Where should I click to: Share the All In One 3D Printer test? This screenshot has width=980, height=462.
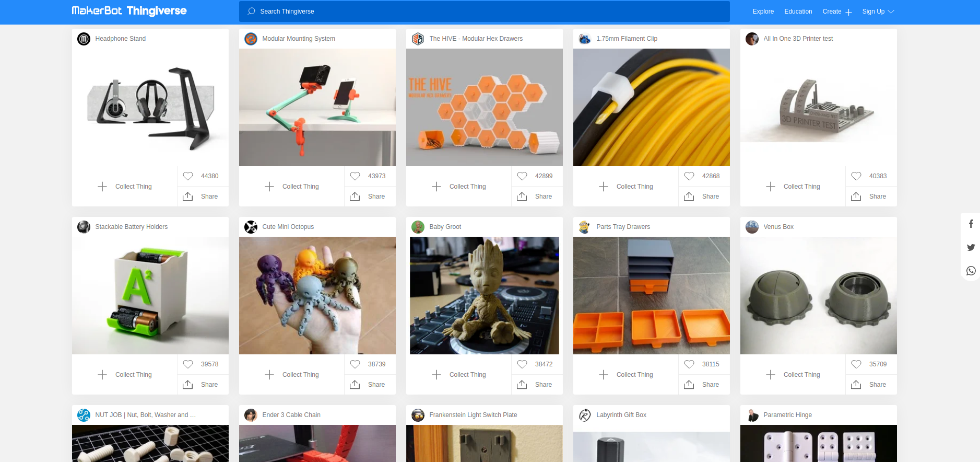(871, 197)
